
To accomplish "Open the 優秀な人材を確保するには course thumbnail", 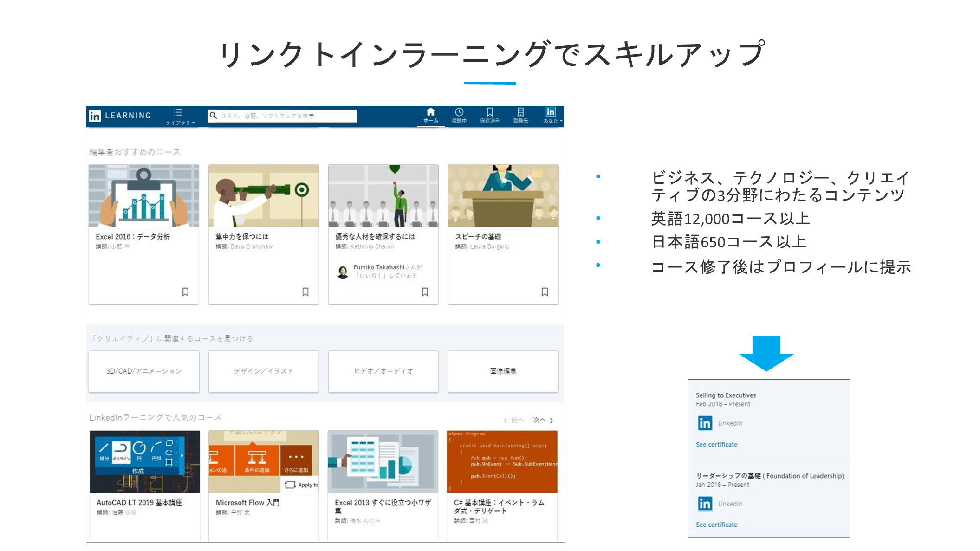I will tap(383, 195).
